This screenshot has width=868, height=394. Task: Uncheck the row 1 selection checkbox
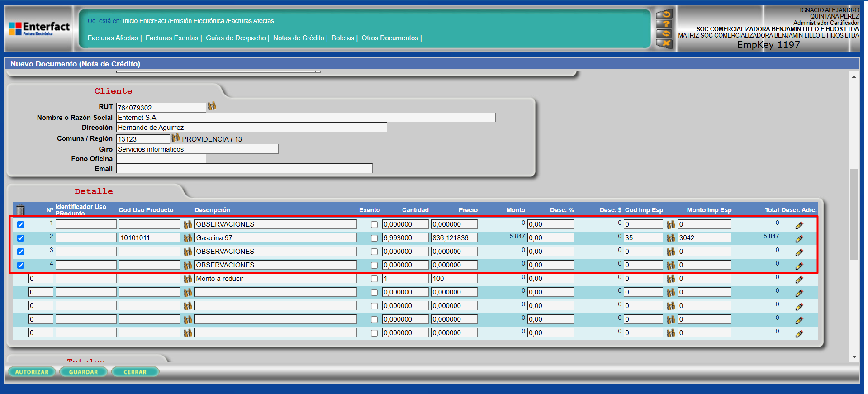tap(21, 225)
